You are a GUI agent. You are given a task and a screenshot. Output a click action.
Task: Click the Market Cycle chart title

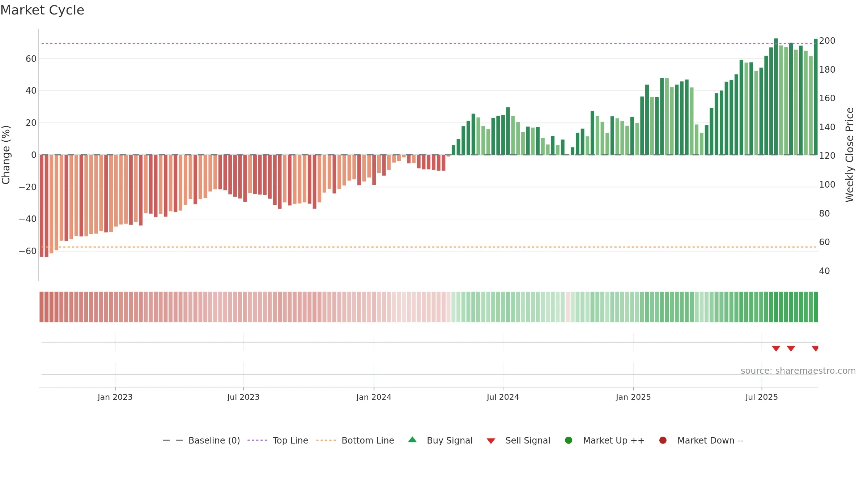[42, 10]
